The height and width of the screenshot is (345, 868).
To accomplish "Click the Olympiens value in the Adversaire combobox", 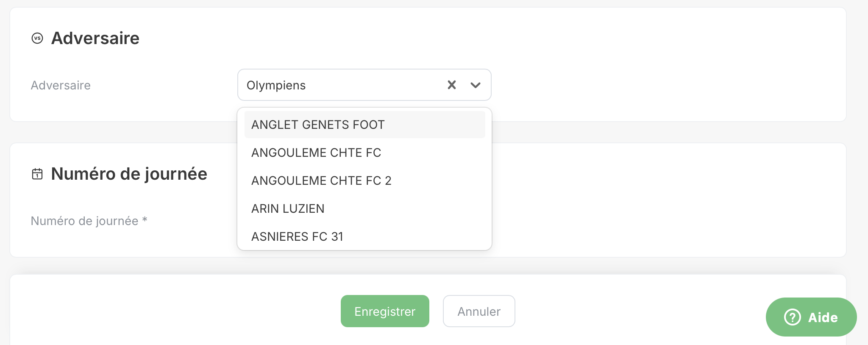I will [x=276, y=85].
